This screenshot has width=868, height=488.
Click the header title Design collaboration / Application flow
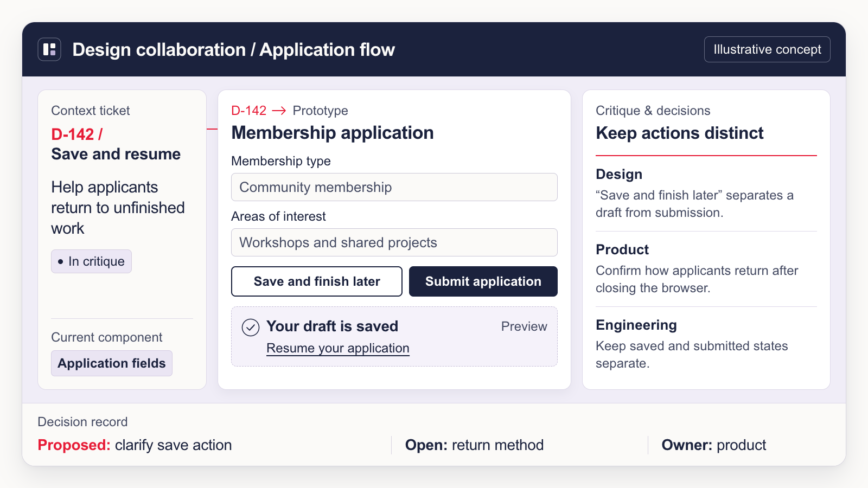click(233, 50)
